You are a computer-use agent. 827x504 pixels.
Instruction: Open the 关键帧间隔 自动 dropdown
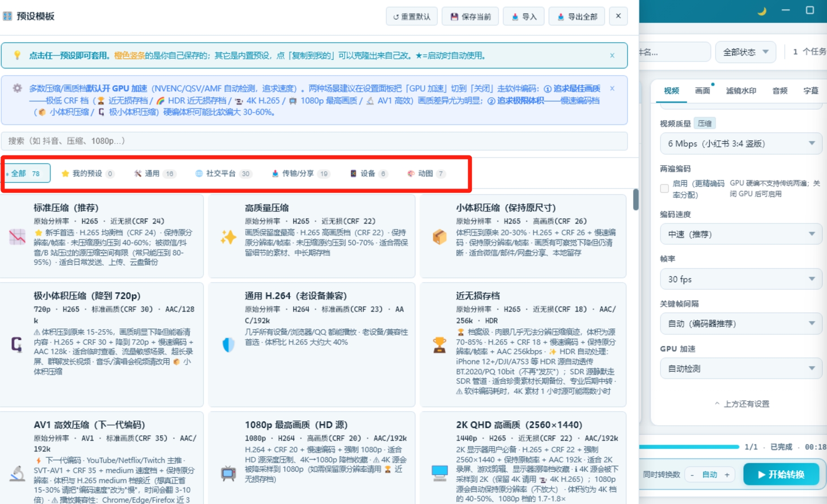[x=741, y=323]
